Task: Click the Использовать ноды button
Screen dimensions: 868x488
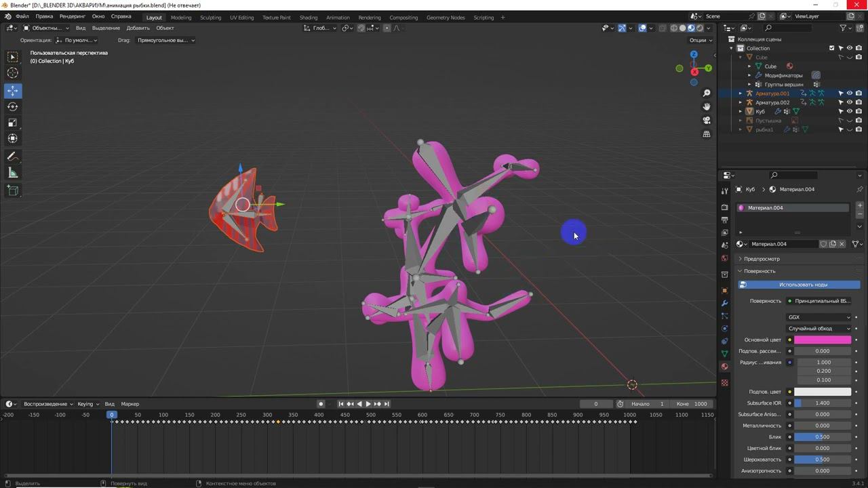Action: [x=799, y=285]
